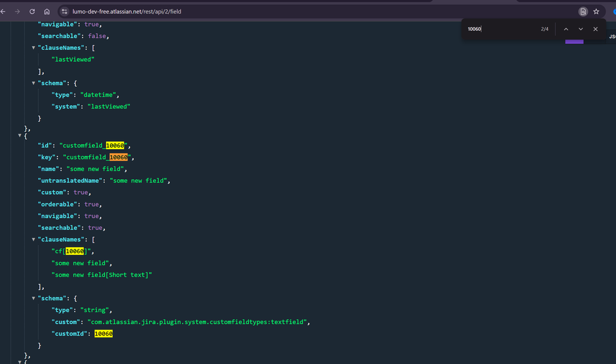Click the "custom": true line
The height and width of the screenshot is (364, 616).
pyautogui.click(x=64, y=193)
